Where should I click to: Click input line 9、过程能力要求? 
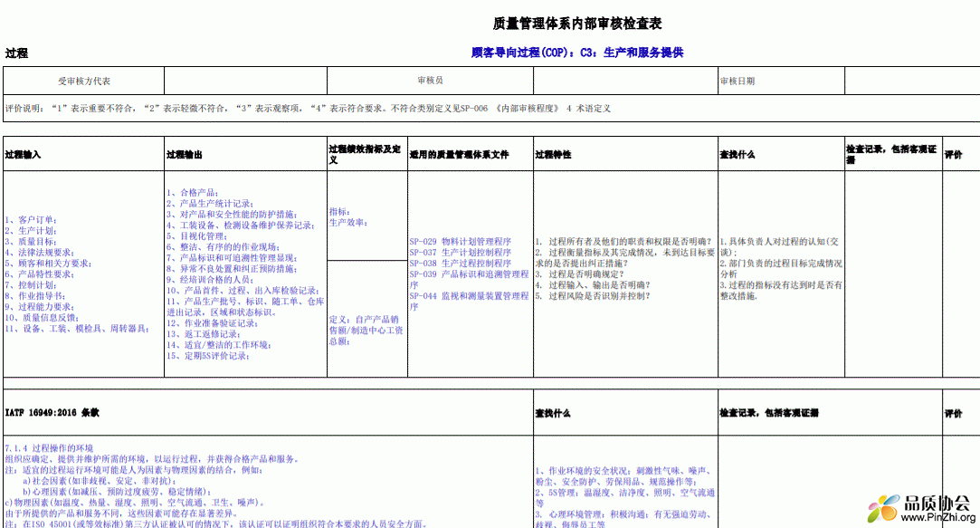coord(40,306)
